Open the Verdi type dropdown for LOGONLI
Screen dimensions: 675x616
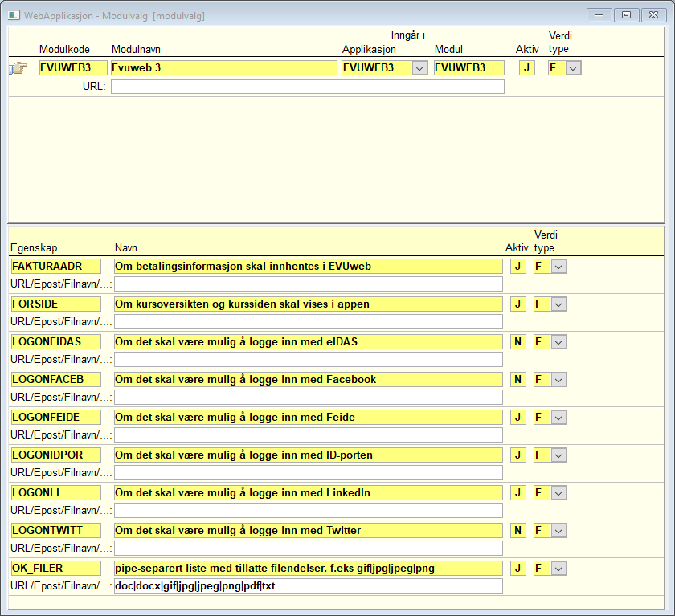click(x=558, y=493)
